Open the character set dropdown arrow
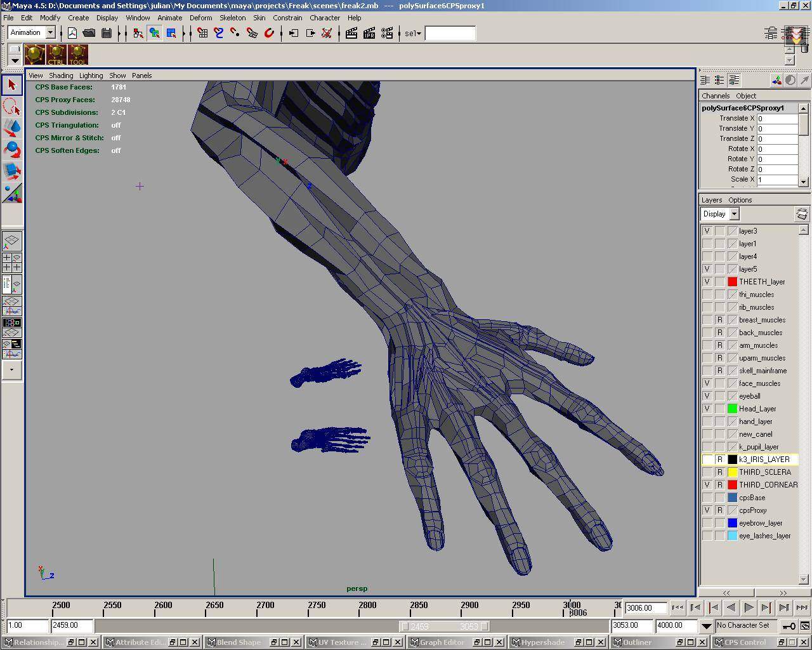 [706, 626]
